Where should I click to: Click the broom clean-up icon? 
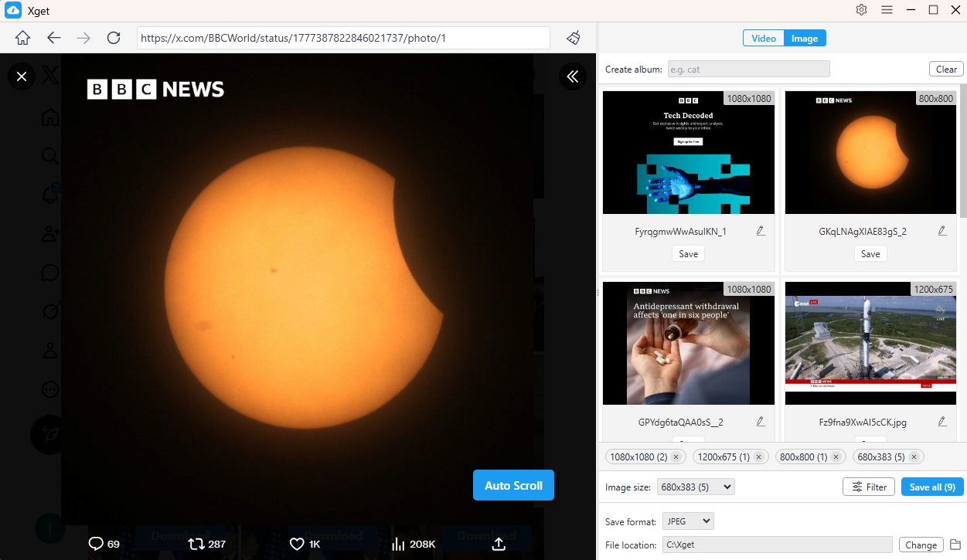[x=573, y=38]
